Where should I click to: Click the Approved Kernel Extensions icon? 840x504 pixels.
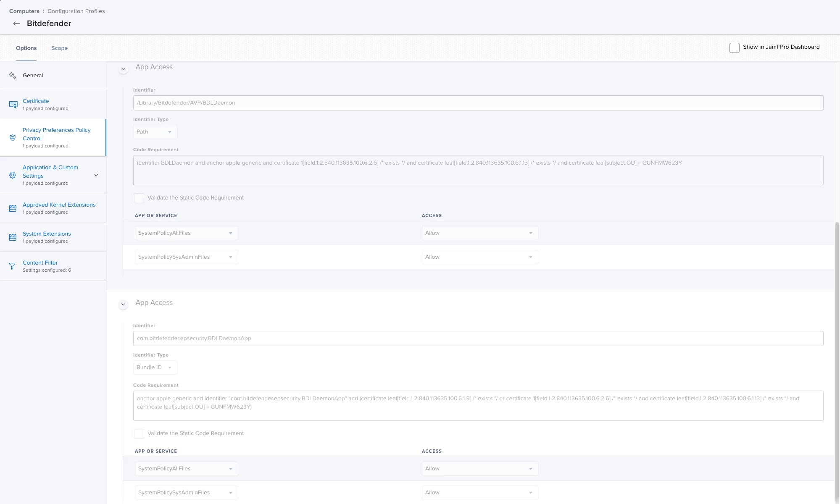click(x=13, y=208)
